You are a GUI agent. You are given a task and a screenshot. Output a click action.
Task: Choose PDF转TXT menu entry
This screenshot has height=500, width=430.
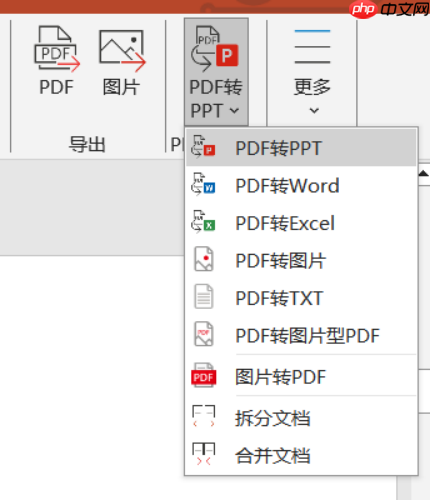301,298
